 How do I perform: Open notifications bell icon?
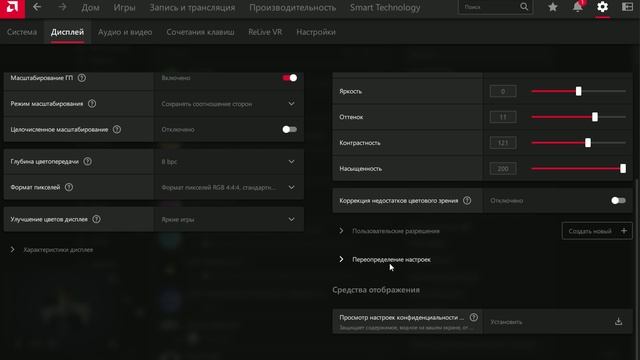578,7
